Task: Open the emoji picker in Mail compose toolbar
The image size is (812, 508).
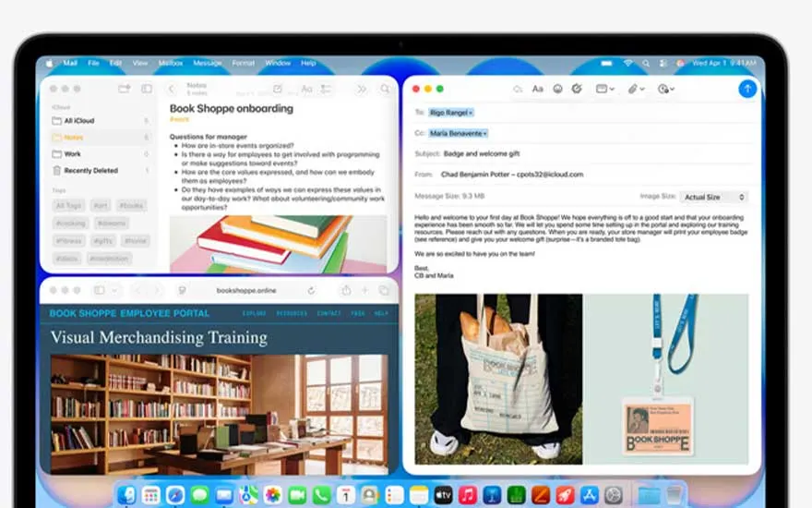Action: point(557,89)
